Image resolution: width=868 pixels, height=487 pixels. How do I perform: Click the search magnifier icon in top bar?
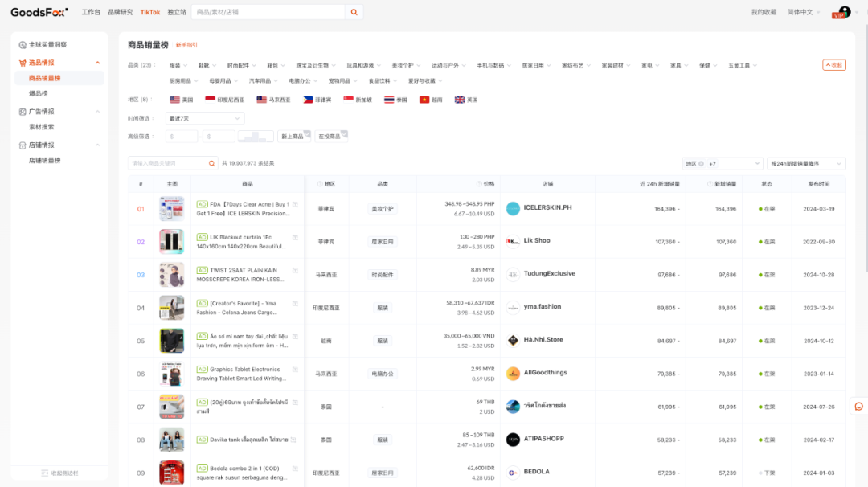click(354, 12)
